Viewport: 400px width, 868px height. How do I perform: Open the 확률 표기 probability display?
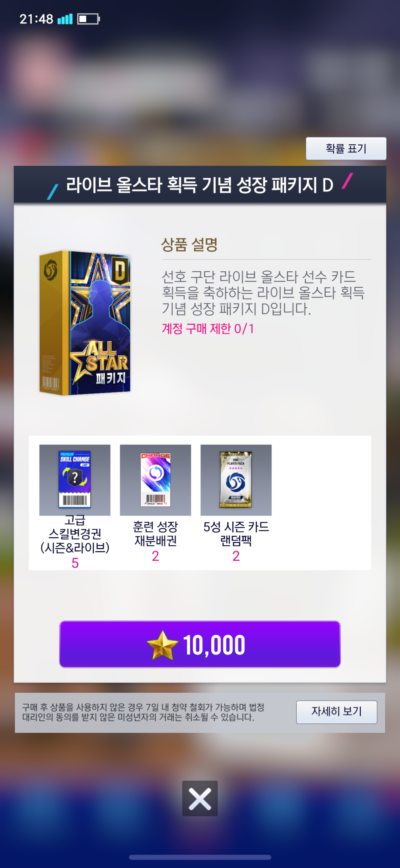coord(346,148)
